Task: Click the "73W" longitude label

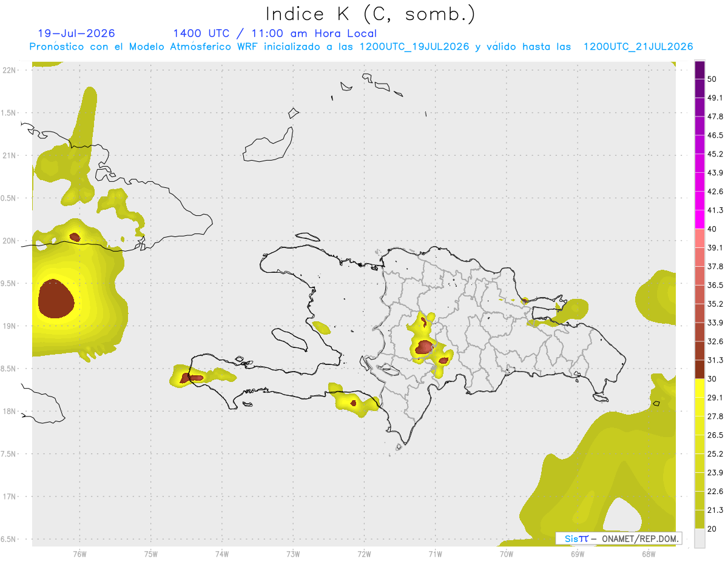Action: tap(293, 554)
